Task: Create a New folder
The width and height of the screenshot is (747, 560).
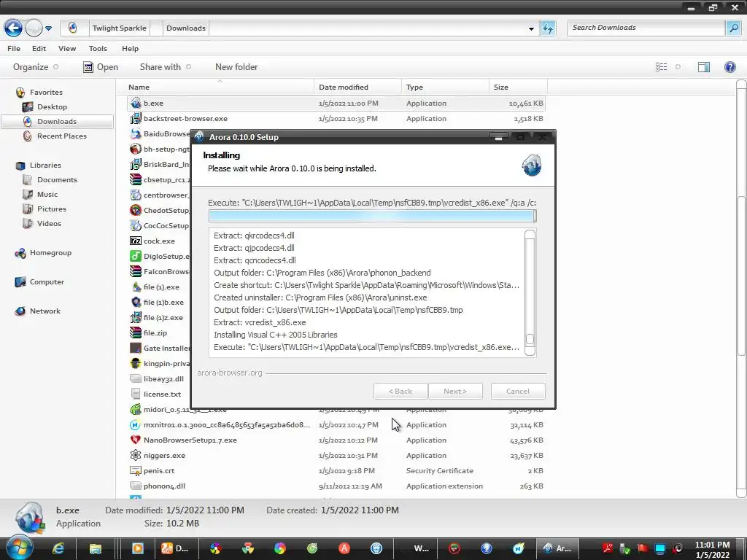Action: pos(236,67)
